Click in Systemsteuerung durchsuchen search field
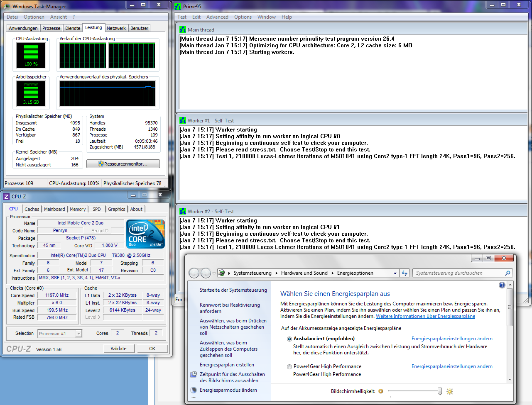Screen dimensions: 532x405 pyautogui.click(x=459, y=273)
